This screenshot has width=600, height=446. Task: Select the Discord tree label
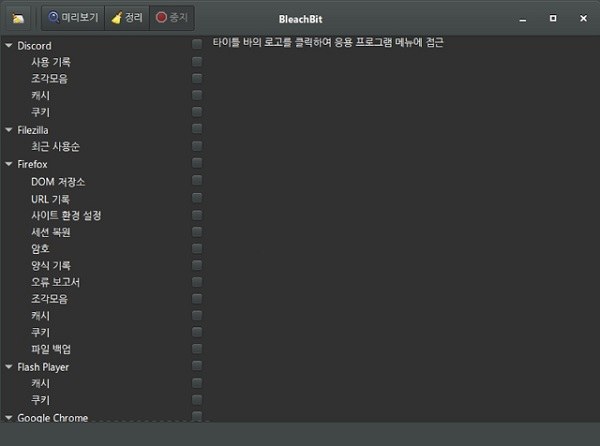click(34, 46)
